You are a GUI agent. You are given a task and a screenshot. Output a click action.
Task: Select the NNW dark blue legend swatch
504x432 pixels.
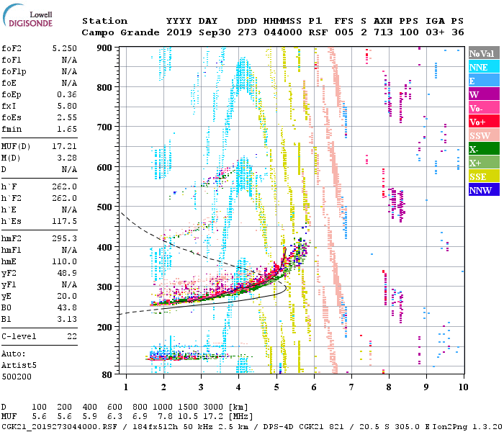pos(484,189)
